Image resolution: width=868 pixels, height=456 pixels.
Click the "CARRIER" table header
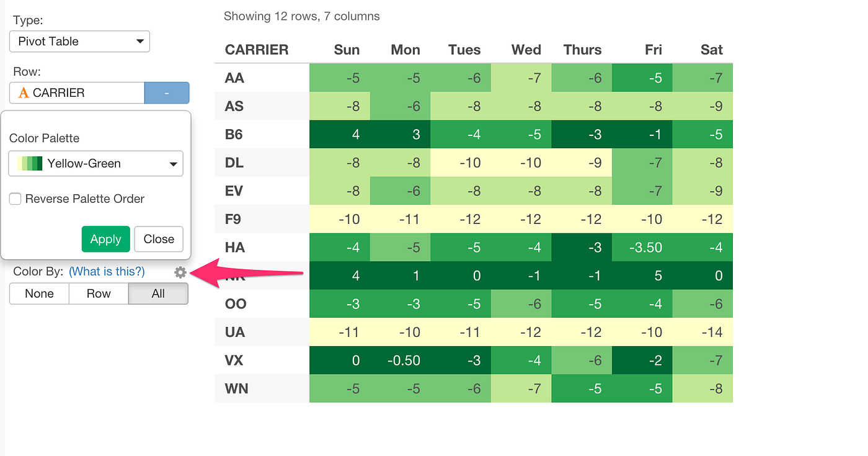pyautogui.click(x=257, y=50)
